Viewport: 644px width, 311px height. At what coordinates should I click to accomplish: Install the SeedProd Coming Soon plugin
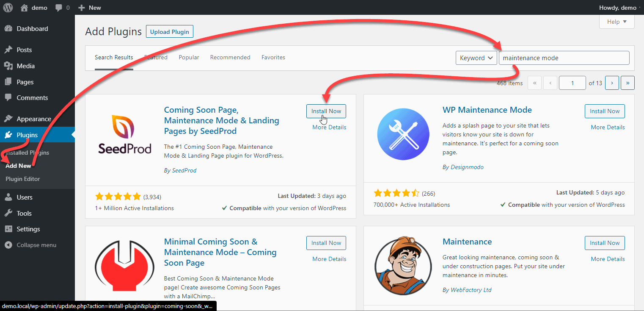click(x=326, y=111)
